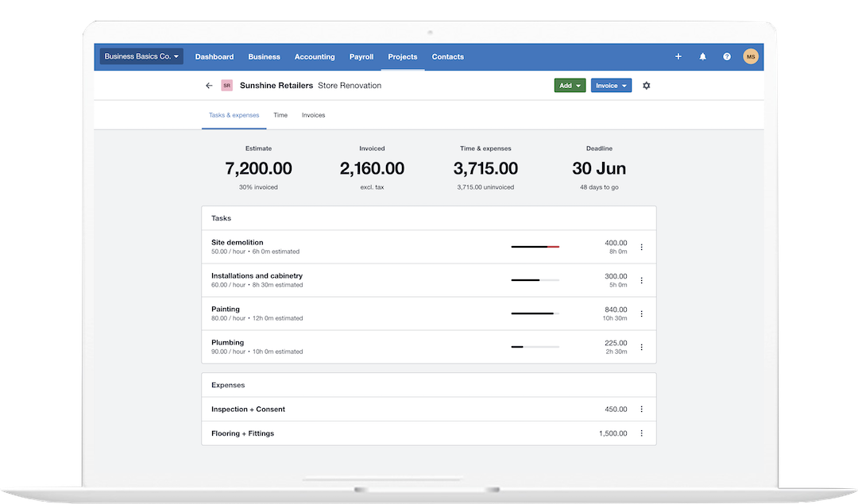The width and height of the screenshot is (858, 504).
Task: Open the Flooring + Fittings options menu
Action: click(x=641, y=433)
